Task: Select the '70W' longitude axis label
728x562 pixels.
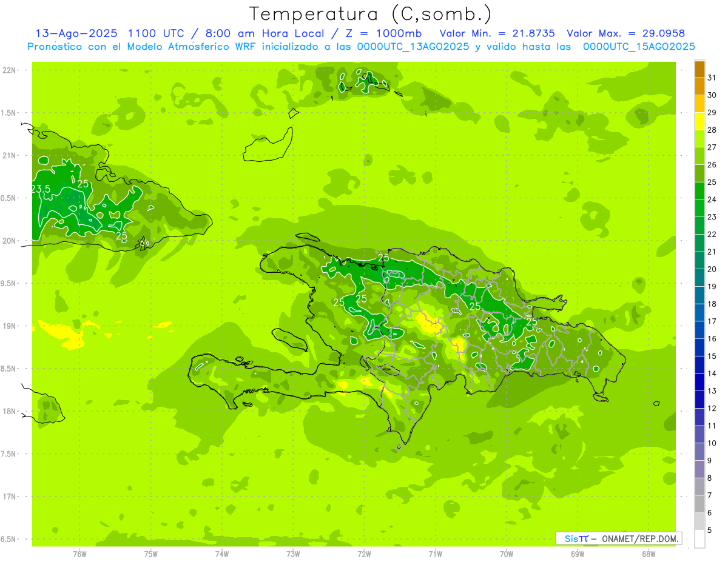Action: tap(507, 554)
